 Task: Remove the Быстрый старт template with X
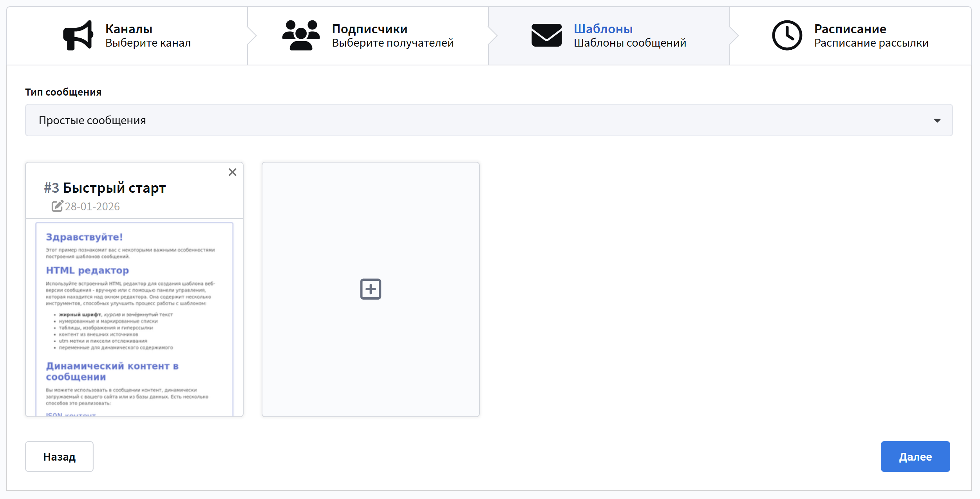[x=232, y=172]
